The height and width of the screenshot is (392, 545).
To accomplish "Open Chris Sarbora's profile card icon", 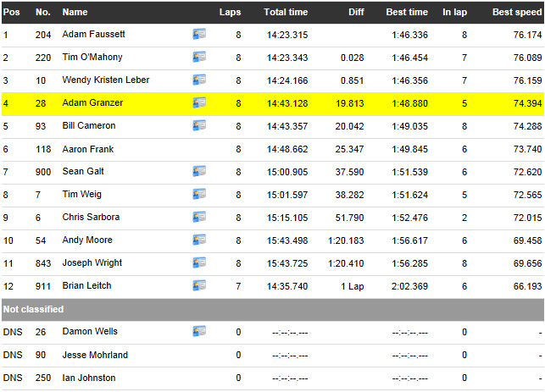I will coord(199,218).
